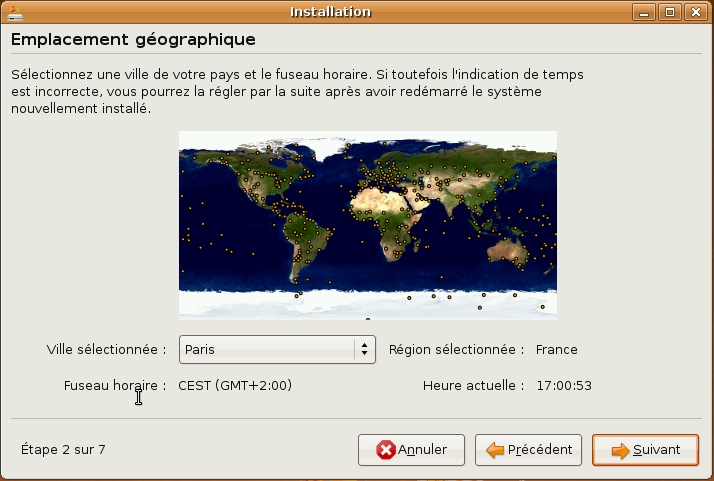
Task: Click the right arrow icon on Suivant
Action: pos(620,450)
